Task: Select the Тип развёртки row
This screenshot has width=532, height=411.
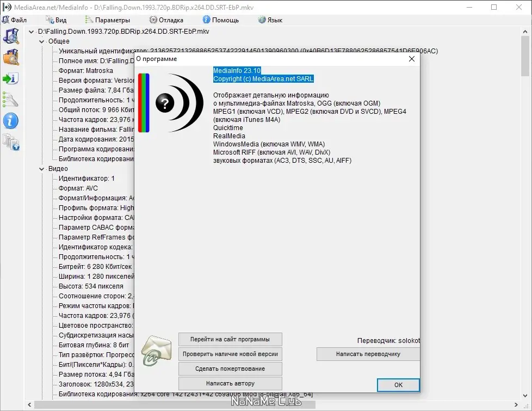Action: pos(96,355)
